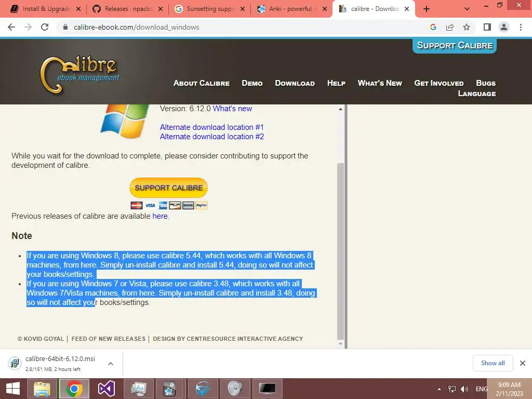Open the Language menu
The height and width of the screenshot is (399, 532).
click(477, 94)
